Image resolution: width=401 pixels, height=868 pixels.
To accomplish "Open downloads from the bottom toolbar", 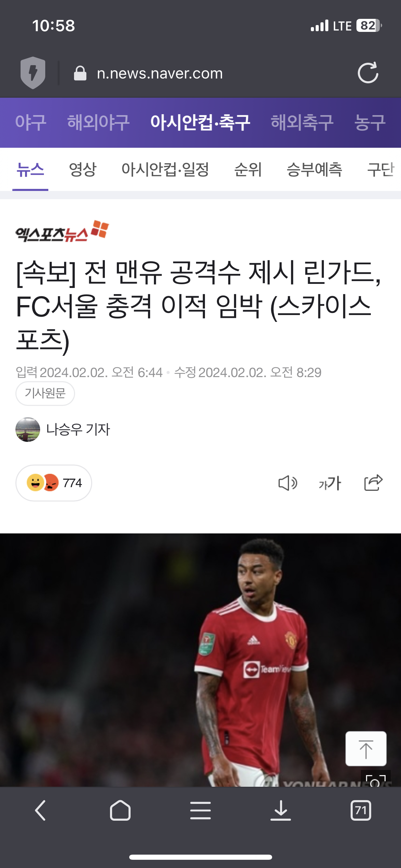I will [281, 810].
